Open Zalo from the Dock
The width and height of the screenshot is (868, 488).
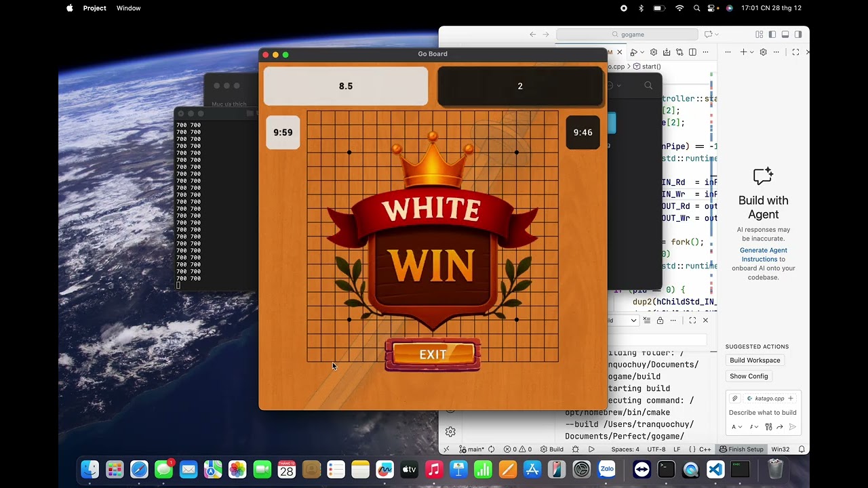[607, 469]
